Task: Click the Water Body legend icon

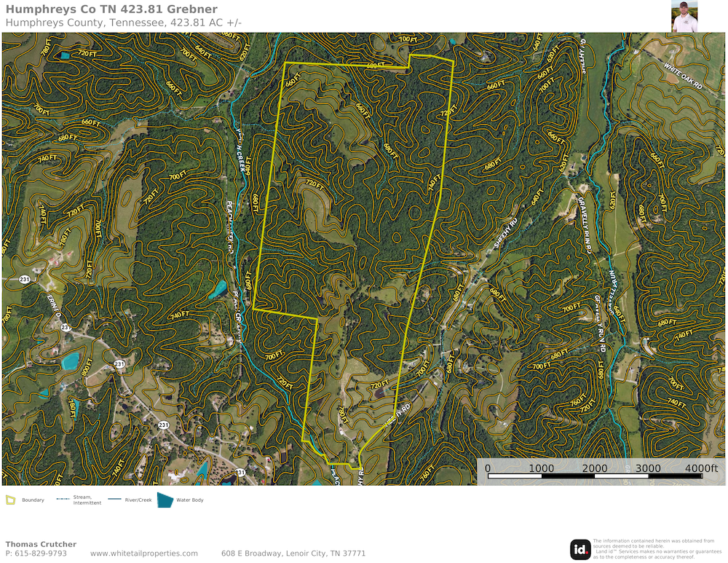Action: point(165,500)
